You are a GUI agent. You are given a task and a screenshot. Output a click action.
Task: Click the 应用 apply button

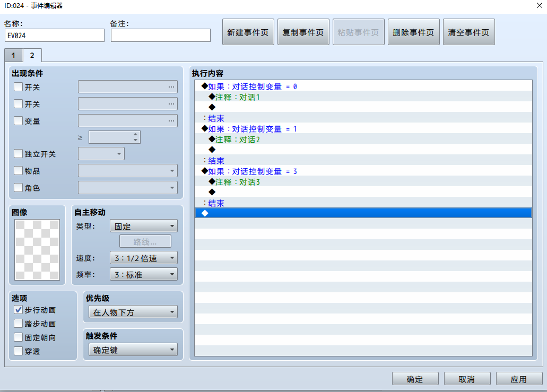(519, 379)
